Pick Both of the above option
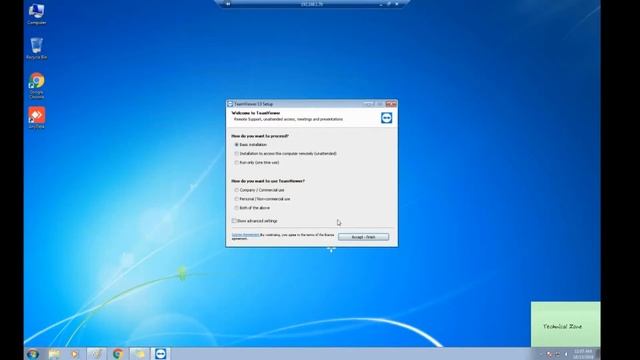This screenshot has height=360, width=640. click(237, 208)
